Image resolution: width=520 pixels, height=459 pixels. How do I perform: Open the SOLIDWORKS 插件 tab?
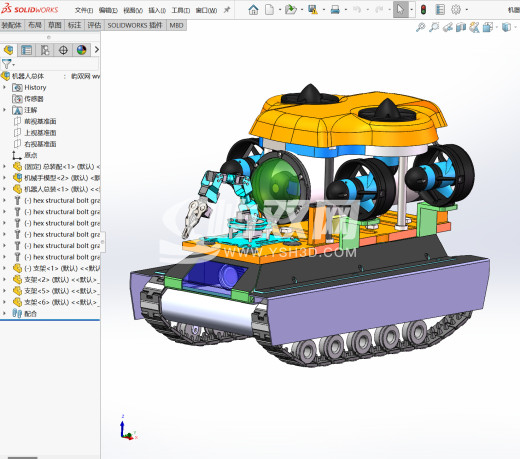coord(135,25)
